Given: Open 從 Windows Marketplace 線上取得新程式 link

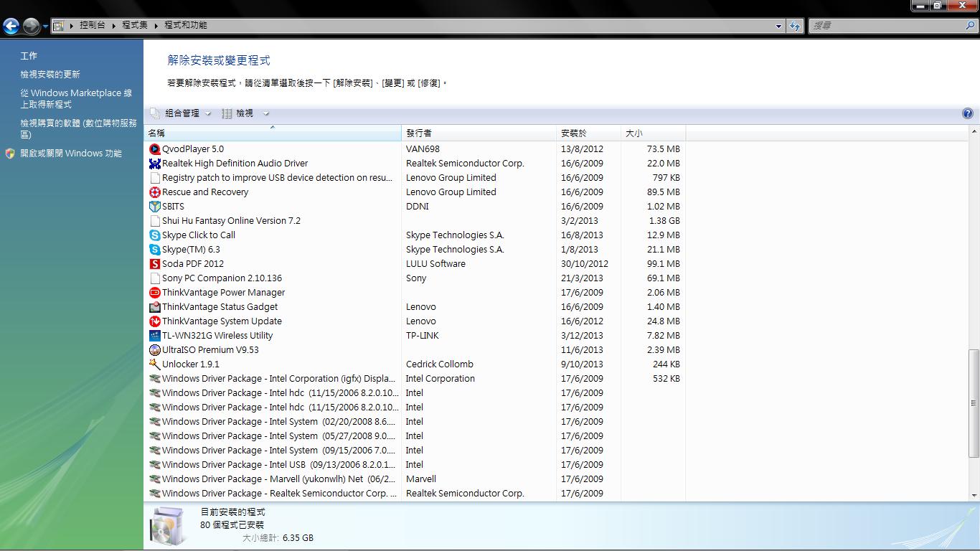Looking at the screenshot, I should tap(76, 99).
